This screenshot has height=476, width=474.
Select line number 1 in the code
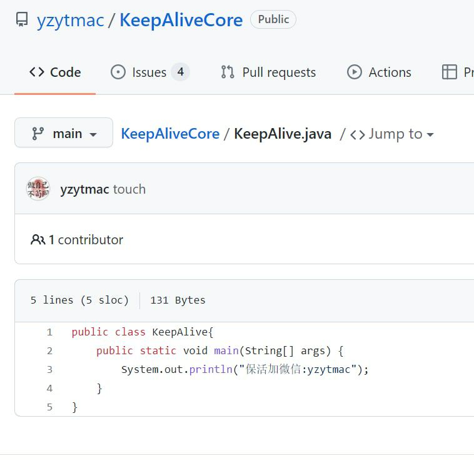(49, 332)
